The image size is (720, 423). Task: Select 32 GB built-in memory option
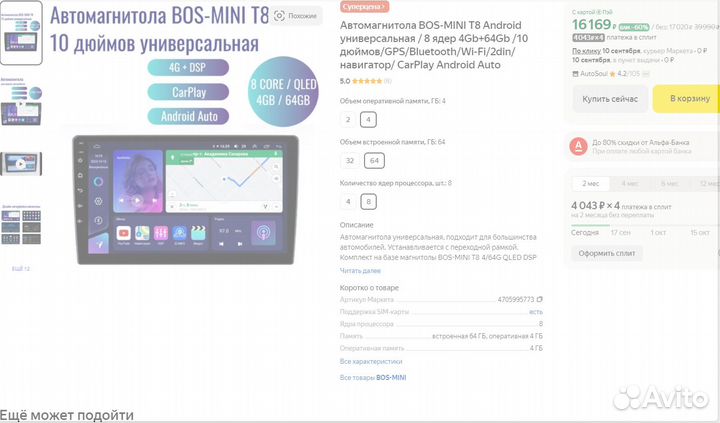coord(350,161)
